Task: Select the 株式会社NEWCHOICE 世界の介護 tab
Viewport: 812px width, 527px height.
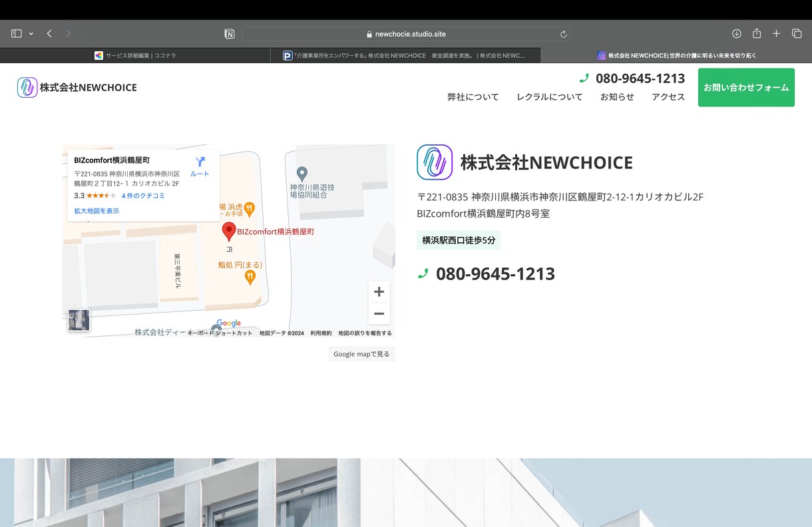Action: click(x=676, y=56)
